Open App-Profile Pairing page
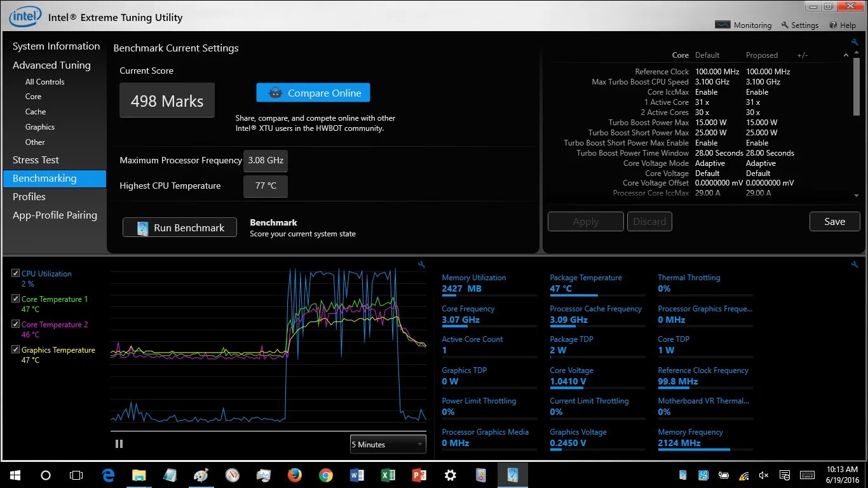Image resolution: width=868 pixels, height=488 pixels. point(55,215)
